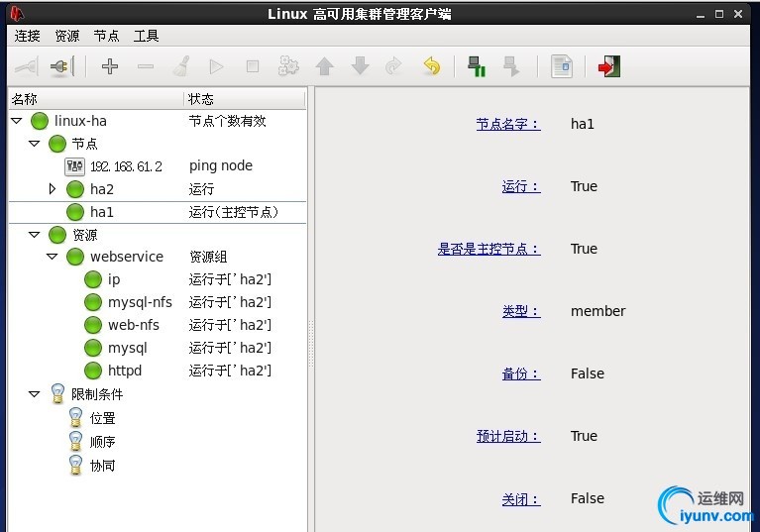Image resolution: width=760 pixels, height=532 pixels.
Task: Collapse the linux-ha root tree node
Action: coord(17,121)
